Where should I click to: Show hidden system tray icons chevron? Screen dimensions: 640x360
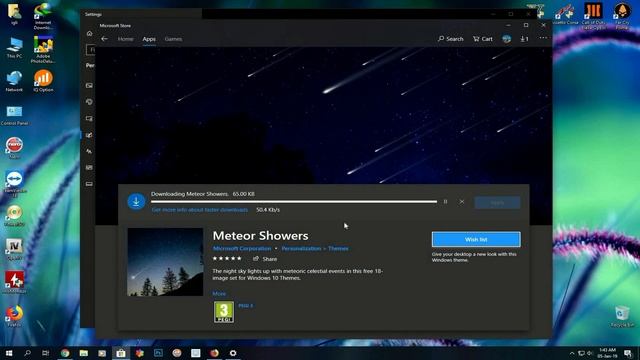point(572,353)
